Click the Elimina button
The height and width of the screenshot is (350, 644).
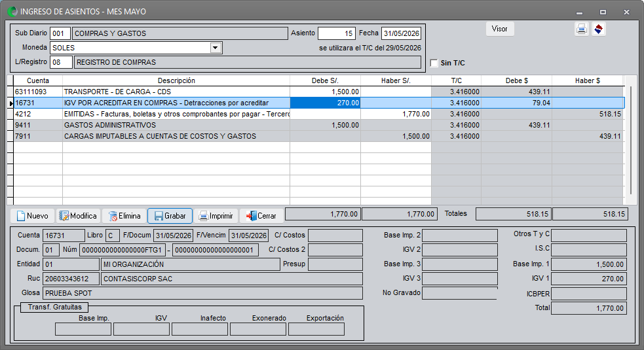[124, 216]
